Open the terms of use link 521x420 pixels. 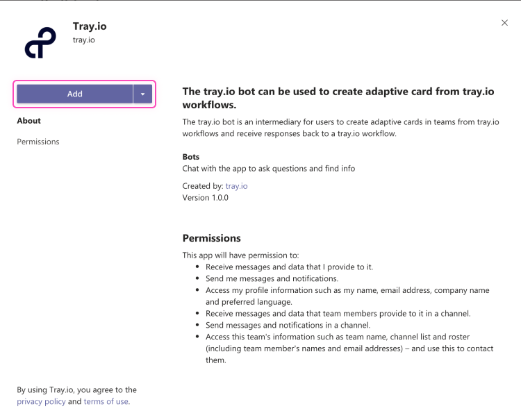click(x=106, y=401)
